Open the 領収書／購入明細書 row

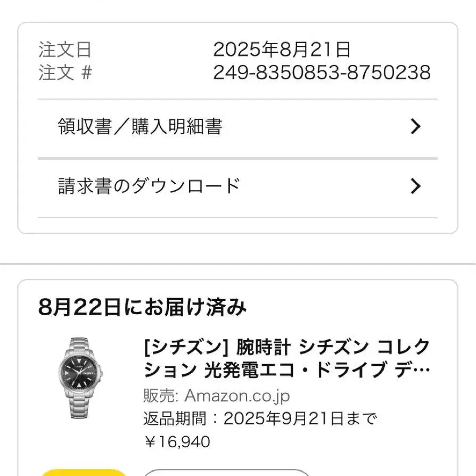coord(140,127)
